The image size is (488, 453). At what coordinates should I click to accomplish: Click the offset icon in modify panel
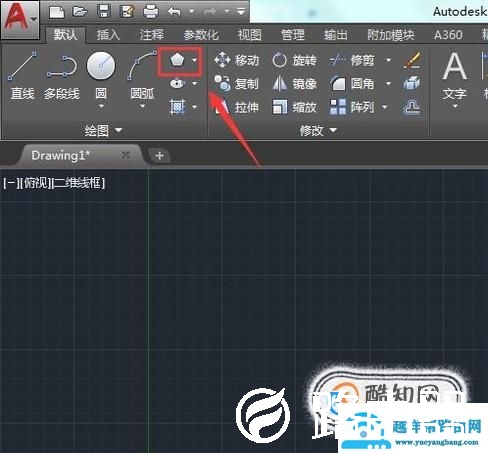pos(412,107)
